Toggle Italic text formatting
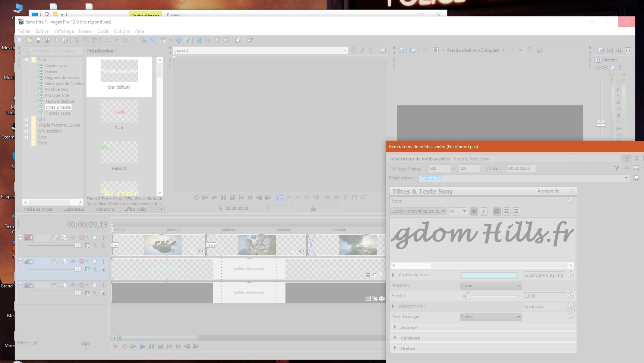 click(483, 211)
